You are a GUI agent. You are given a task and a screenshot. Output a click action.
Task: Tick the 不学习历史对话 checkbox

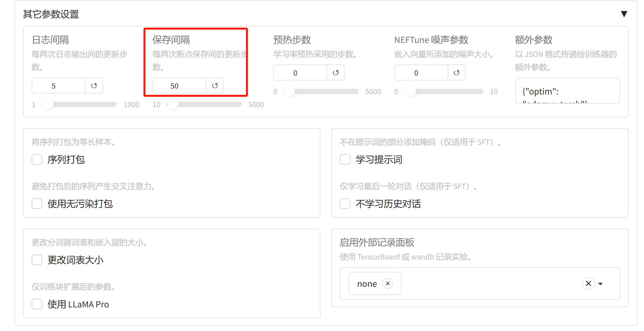[x=345, y=204]
